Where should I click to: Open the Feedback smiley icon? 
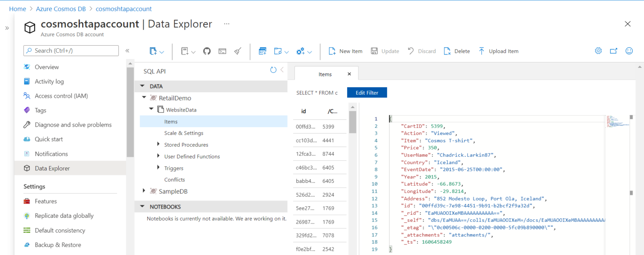point(629,50)
